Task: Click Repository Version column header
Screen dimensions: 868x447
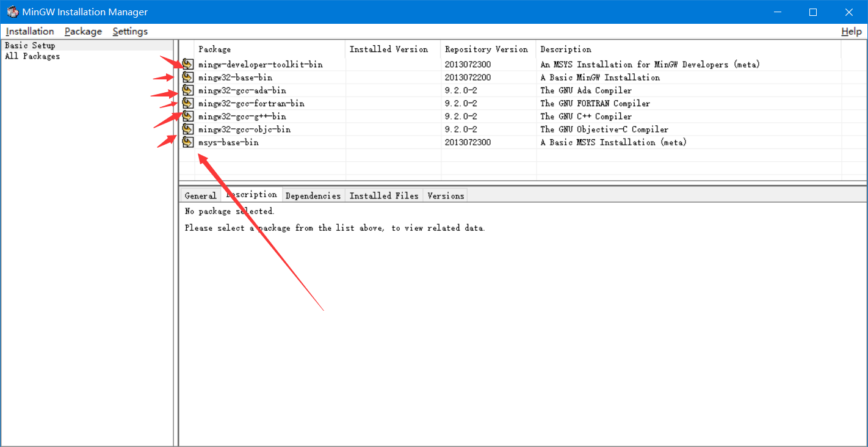Action: [x=488, y=49]
